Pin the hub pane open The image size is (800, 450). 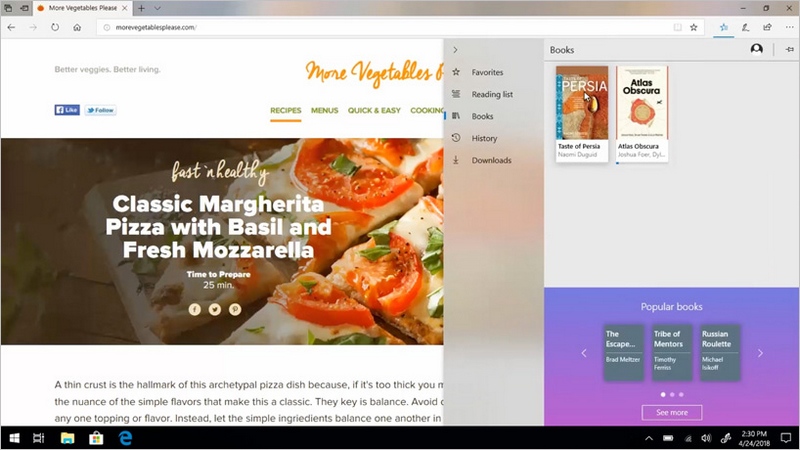[x=789, y=49]
